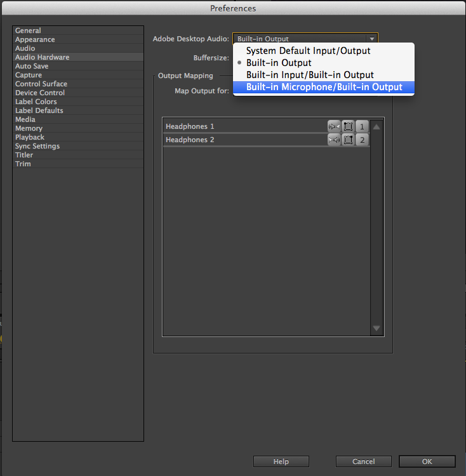The width and height of the screenshot is (466, 476).
Task: Open the Audio preferences category
Action: click(78, 48)
